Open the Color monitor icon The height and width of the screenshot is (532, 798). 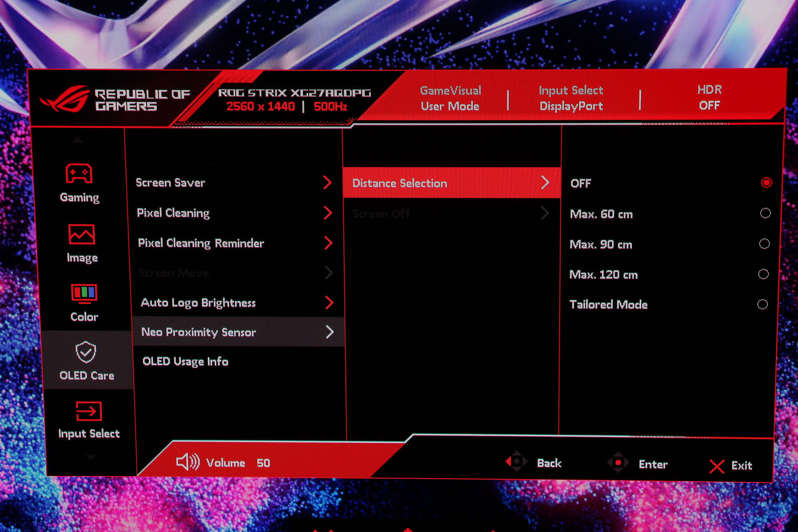(x=84, y=294)
